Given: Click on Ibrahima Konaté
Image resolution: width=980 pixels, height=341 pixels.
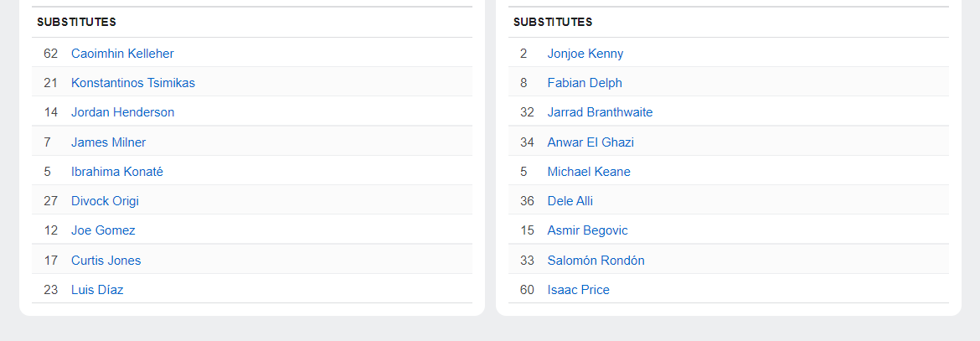Looking at the screenshot, I should 117,172.
